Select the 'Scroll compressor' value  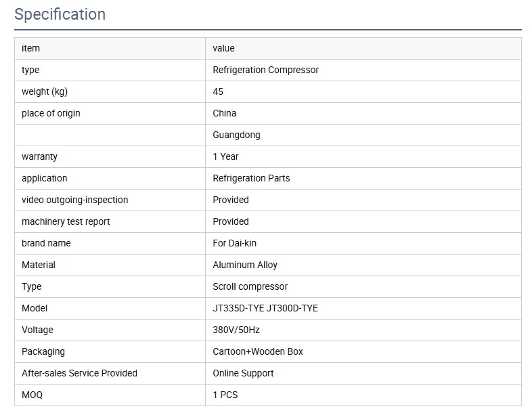coord(250,287)
